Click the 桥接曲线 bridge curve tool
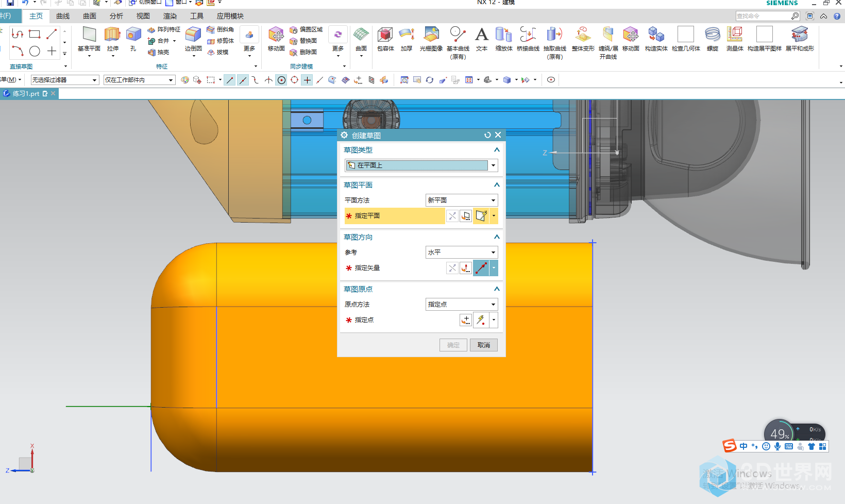This screenshot has height=504, width=845. tap(528, 39)
